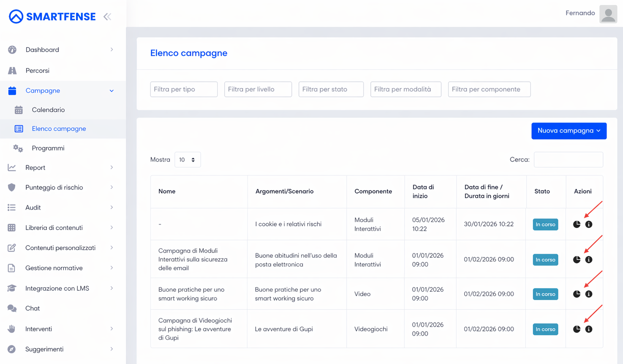Click the info icon for smart working video campaign
Screen dimensions: 623x364
click(589, 294)
